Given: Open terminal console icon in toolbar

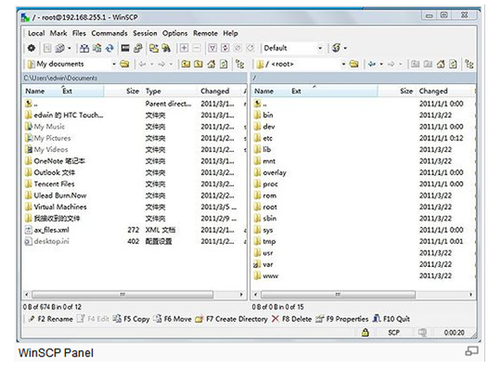Looking at the screenshot, I should tap(125, 48).
